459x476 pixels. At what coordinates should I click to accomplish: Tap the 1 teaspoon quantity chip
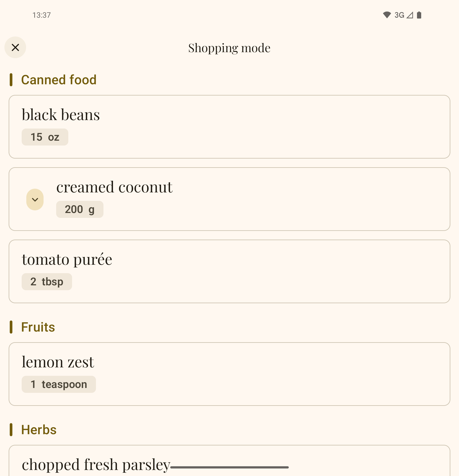coord(59,384)
